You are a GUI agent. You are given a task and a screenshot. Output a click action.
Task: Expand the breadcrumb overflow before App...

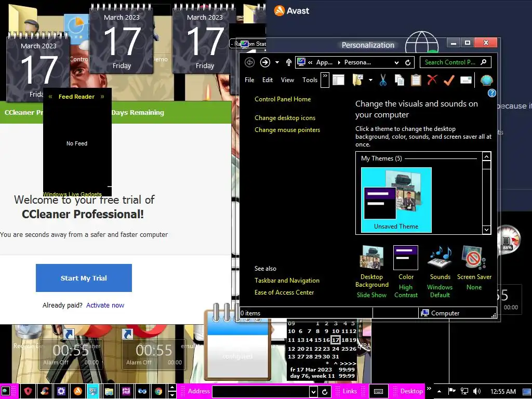point(310,62)
